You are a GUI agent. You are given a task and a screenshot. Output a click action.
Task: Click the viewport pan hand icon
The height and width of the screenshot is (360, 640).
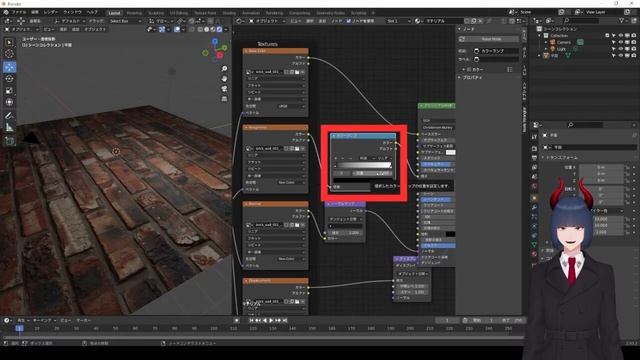point(224,78)
